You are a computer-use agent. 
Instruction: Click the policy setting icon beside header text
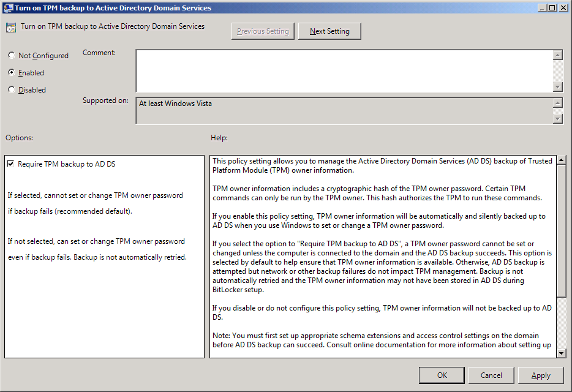[10, 27]
